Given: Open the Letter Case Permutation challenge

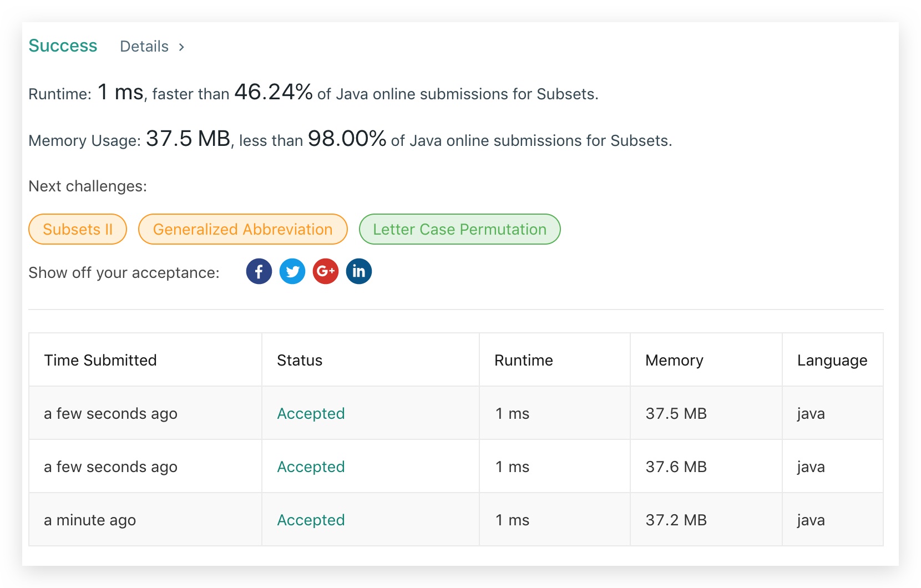Looking at the screenshot, I should tap(460, 229).
